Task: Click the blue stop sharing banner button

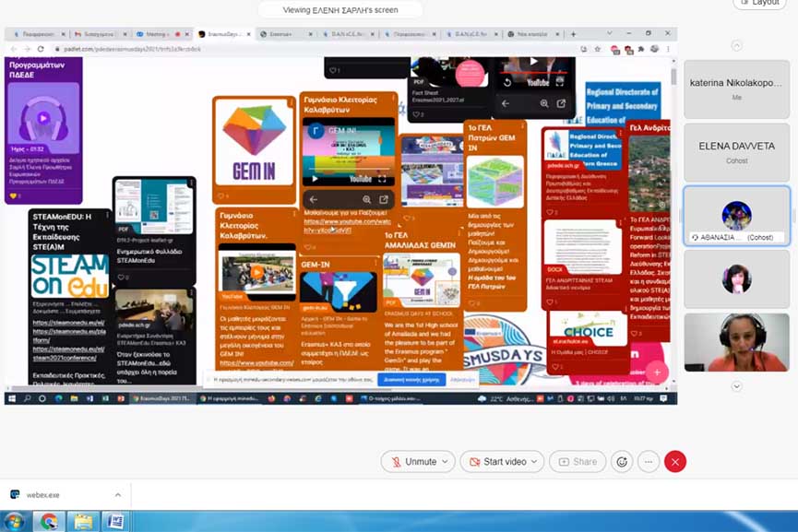Action: pos(411,380)
